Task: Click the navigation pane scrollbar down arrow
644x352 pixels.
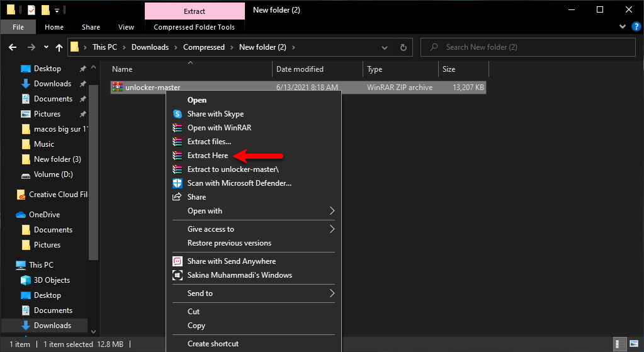Action: pos(93,331)
